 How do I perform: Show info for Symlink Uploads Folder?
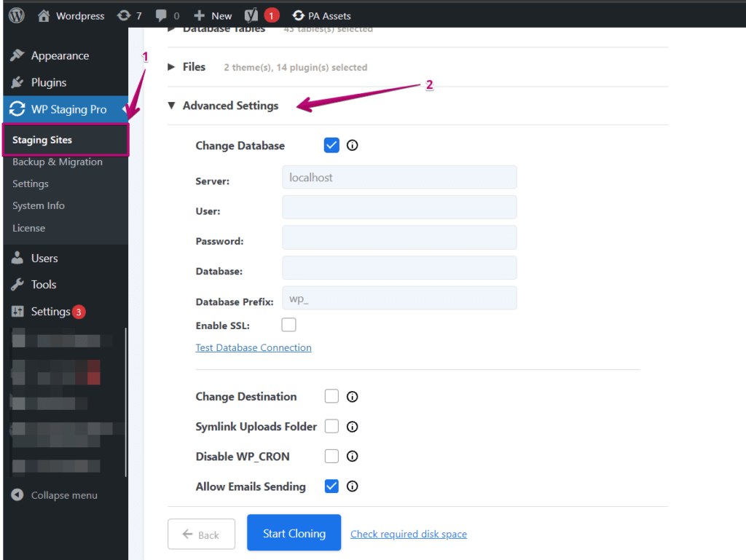pos(352,427)
